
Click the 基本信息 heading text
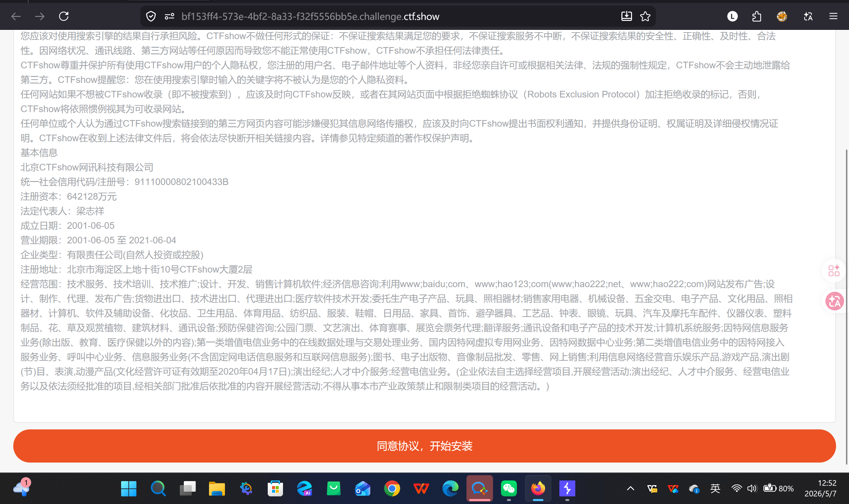(39, 153)
